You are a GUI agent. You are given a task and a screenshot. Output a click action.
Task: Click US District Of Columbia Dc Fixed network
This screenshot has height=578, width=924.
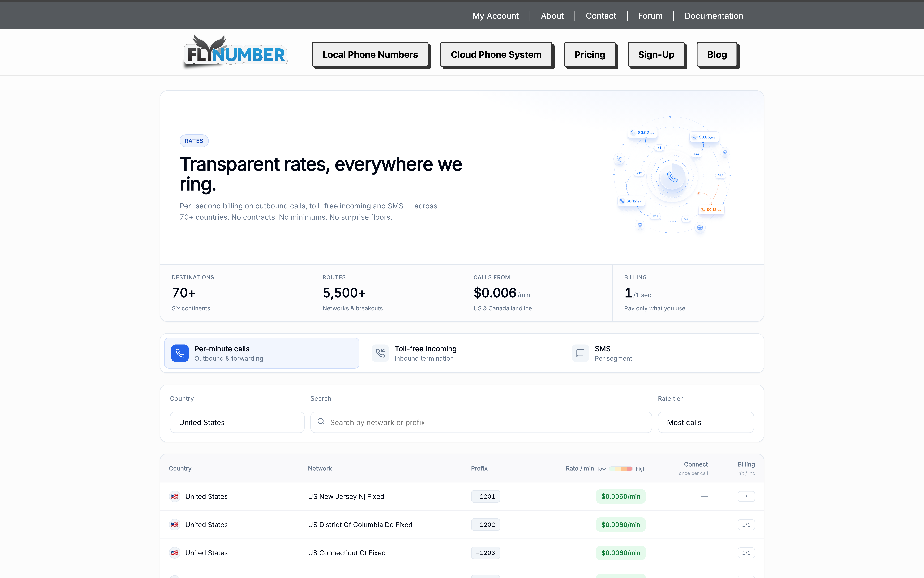tap(360, 525)
